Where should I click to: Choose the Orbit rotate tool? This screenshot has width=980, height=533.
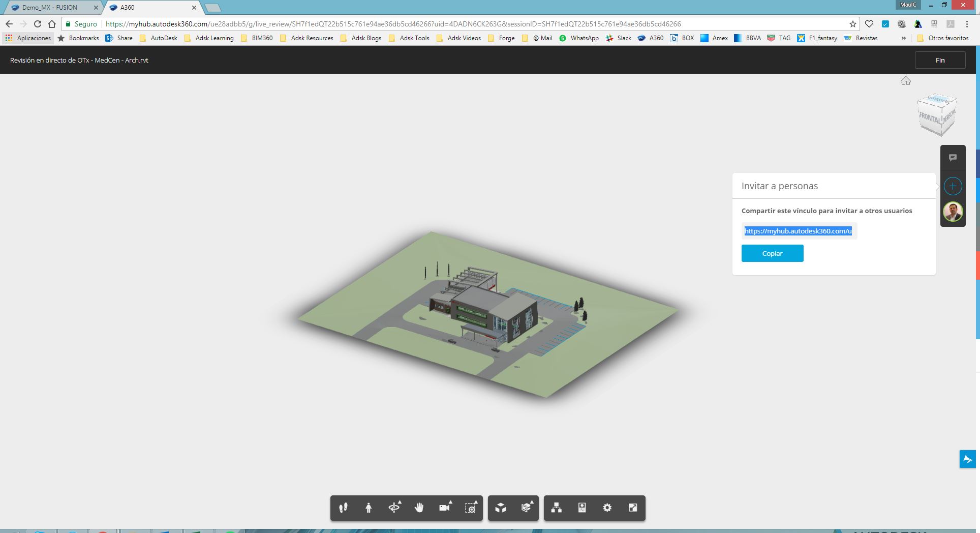coord(394,507)
